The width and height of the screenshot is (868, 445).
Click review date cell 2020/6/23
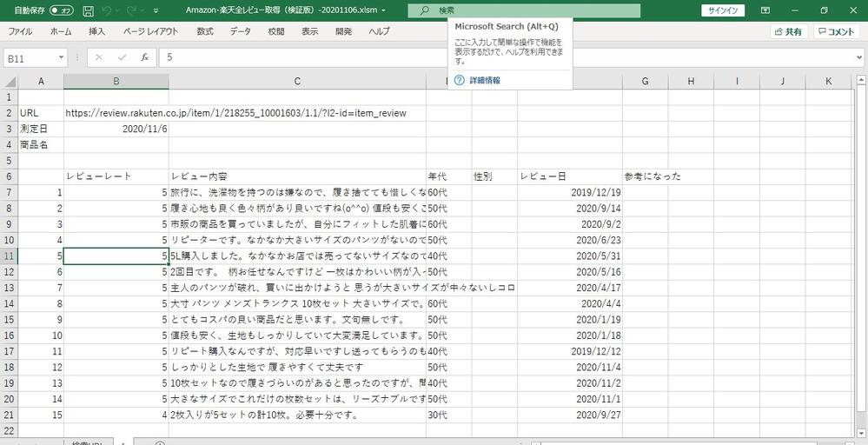570,240
